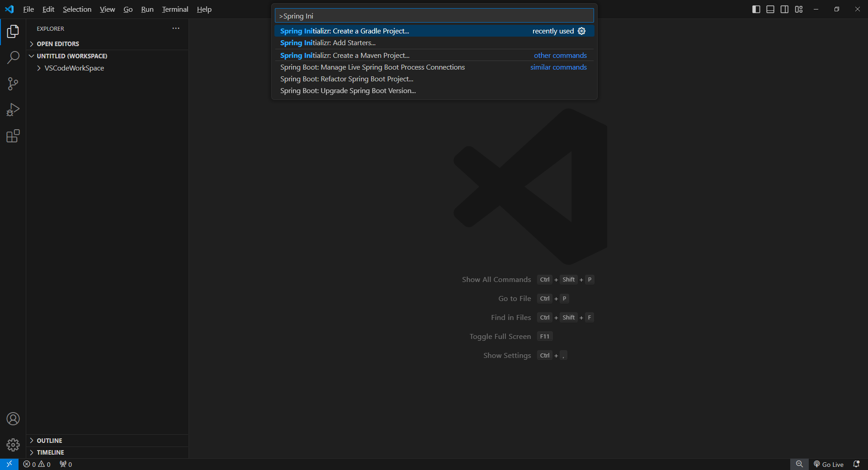The width and height of the screenshot is (868, 470).
Task: Select Spring Initializr: Create a Maven Project
Action: click(x=344, y=55)
